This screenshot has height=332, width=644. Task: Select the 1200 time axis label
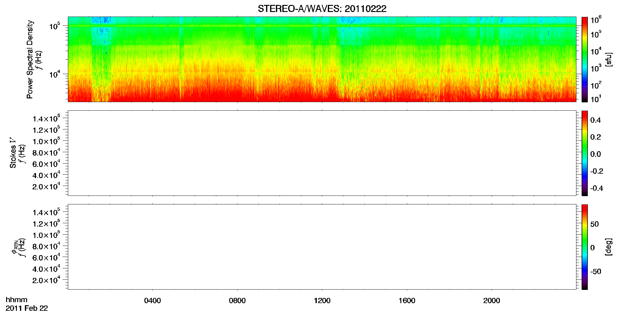coord(322,301)
